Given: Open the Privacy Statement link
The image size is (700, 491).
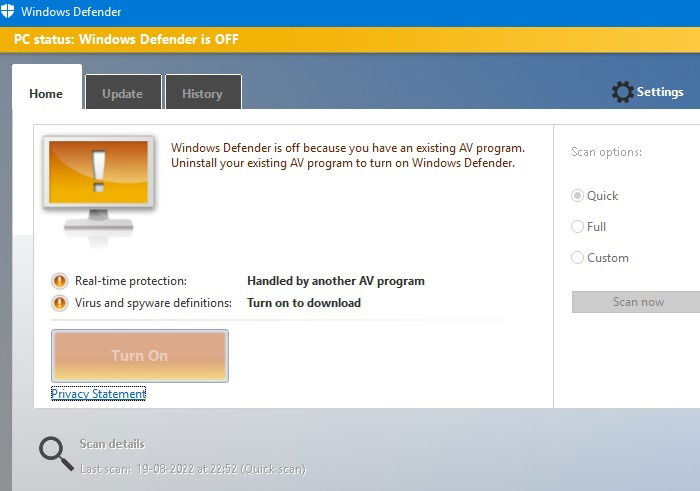Looking at the screenshot, I should coord(98,394).
